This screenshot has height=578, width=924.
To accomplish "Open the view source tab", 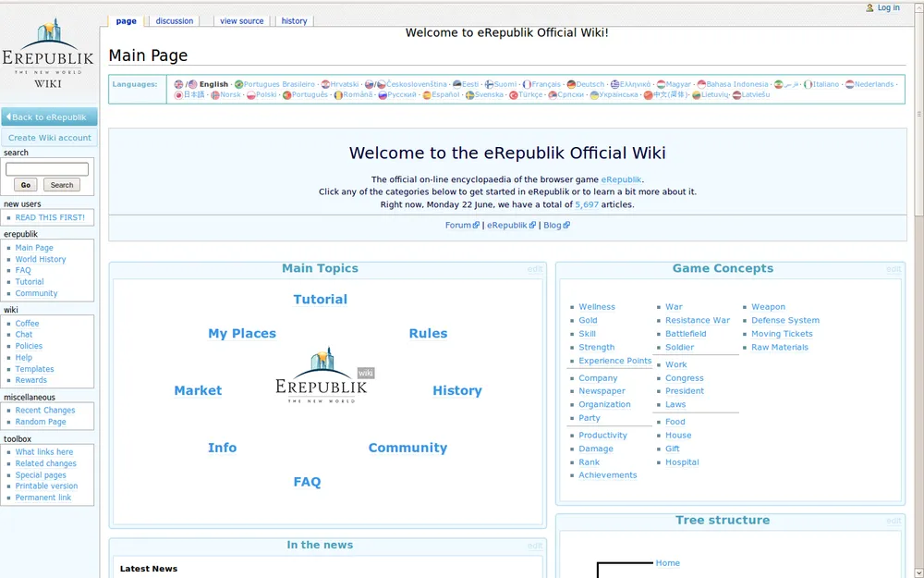I will click(241, 20).
